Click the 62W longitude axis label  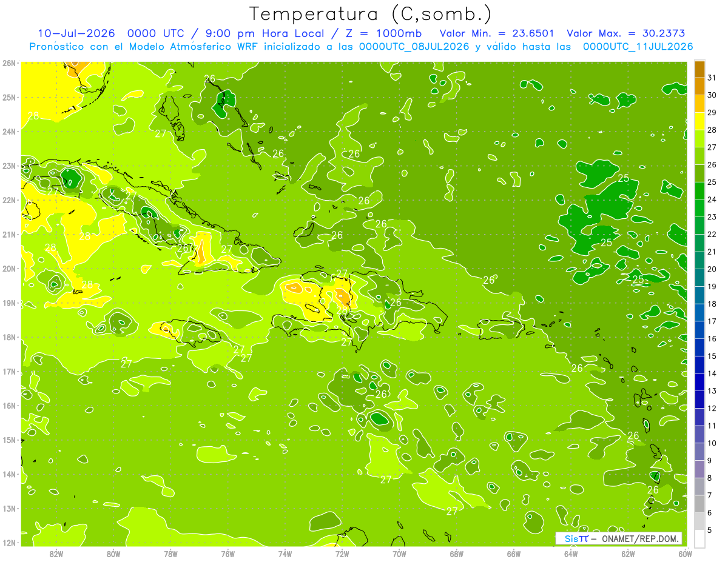(x=628, y=554)
